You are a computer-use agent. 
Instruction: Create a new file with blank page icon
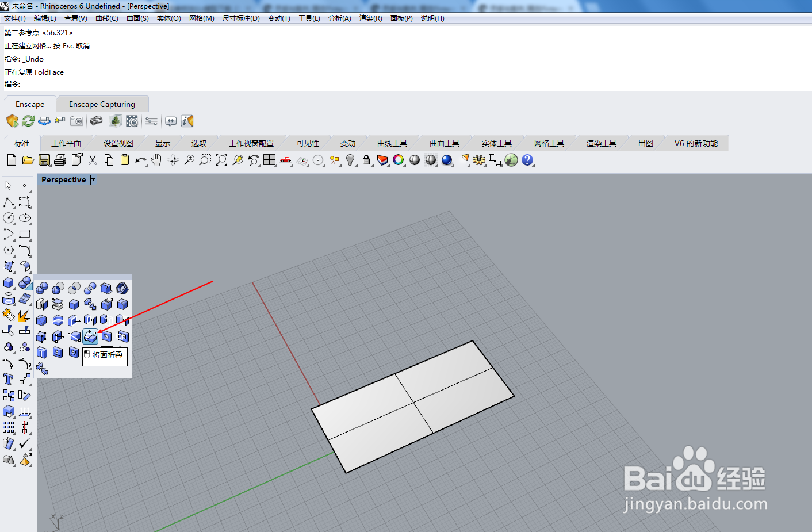point(12,160)
